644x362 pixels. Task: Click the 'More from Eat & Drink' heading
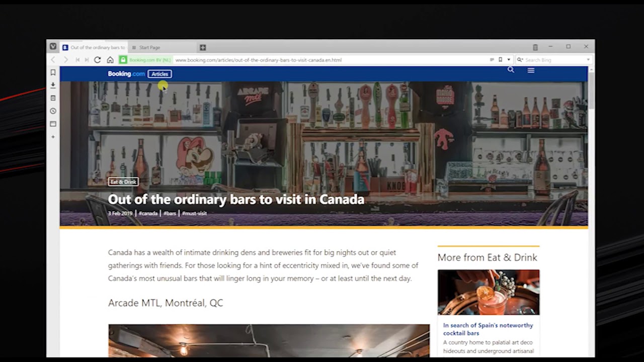[x=488, y=257]
